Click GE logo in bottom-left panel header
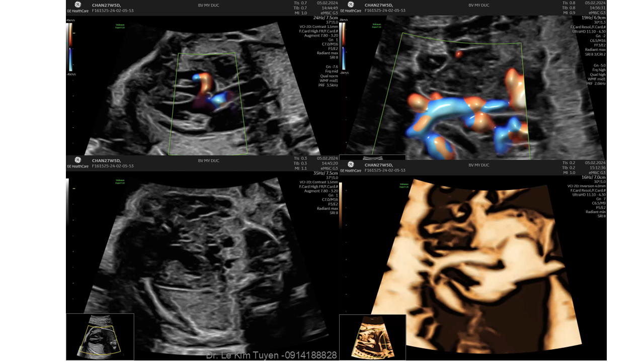The width and height of the screenshot is (644, 362). 77,162
